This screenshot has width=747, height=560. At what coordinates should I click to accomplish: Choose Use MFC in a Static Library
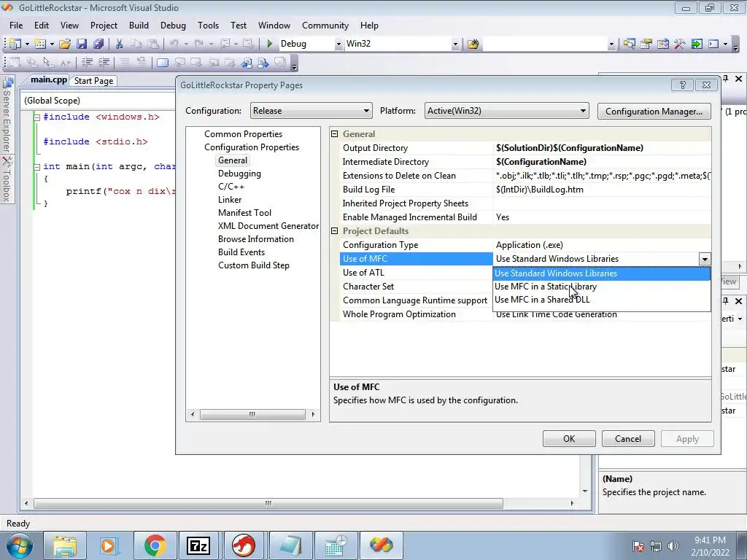click(x=601, y=287)
